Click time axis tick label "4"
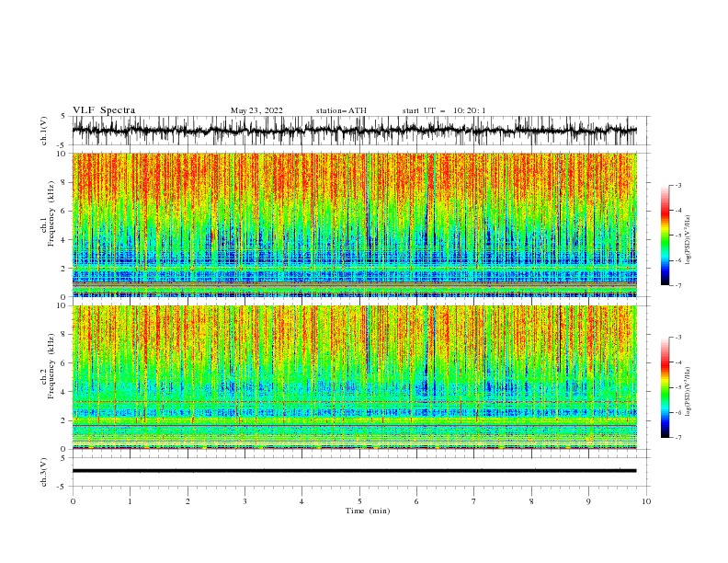 click(x=301, y=501)
